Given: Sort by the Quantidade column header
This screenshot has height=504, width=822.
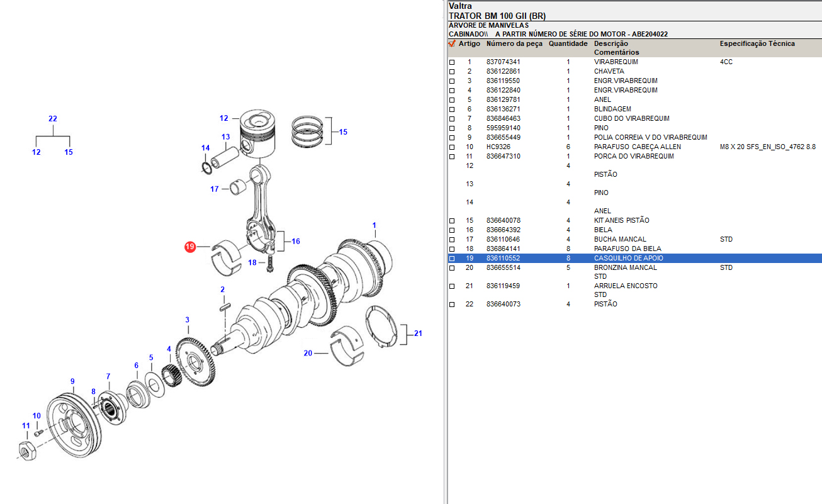Looking at the screenshot, I should click(568, 44).
